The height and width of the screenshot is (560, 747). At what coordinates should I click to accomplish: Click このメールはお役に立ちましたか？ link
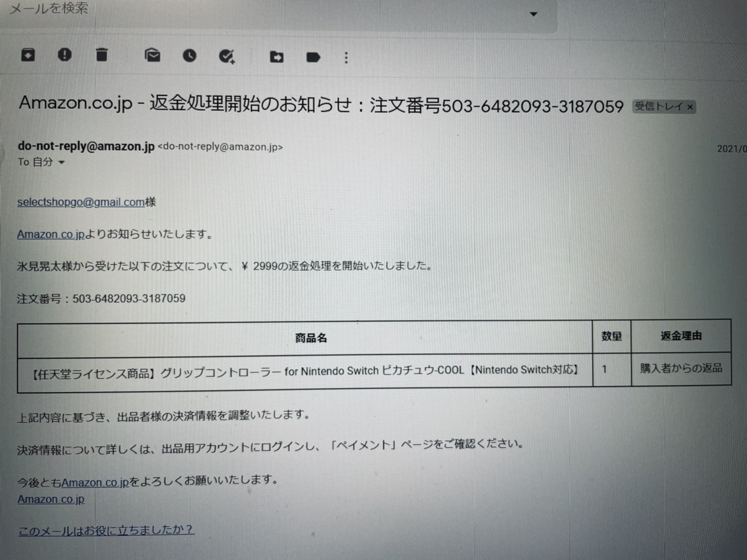coord(106,530)
